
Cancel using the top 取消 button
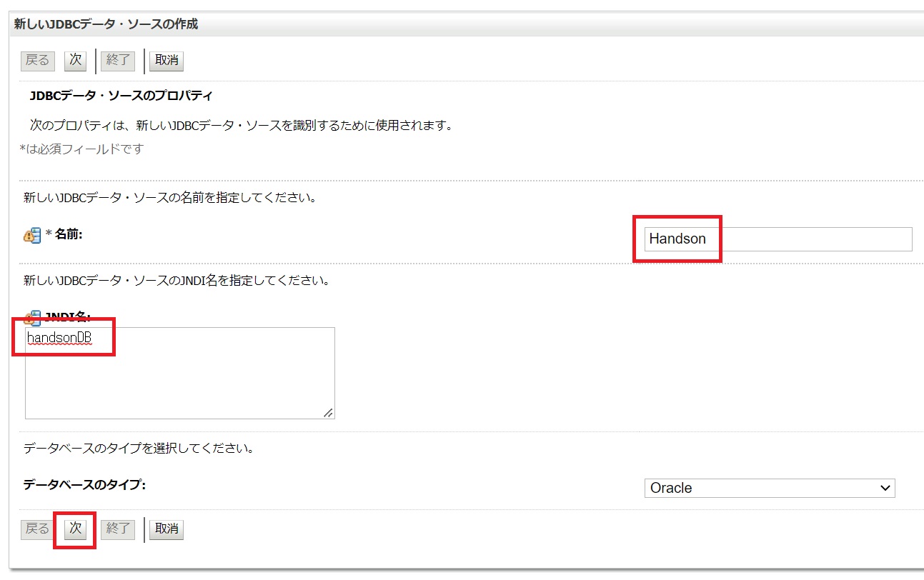167,60
